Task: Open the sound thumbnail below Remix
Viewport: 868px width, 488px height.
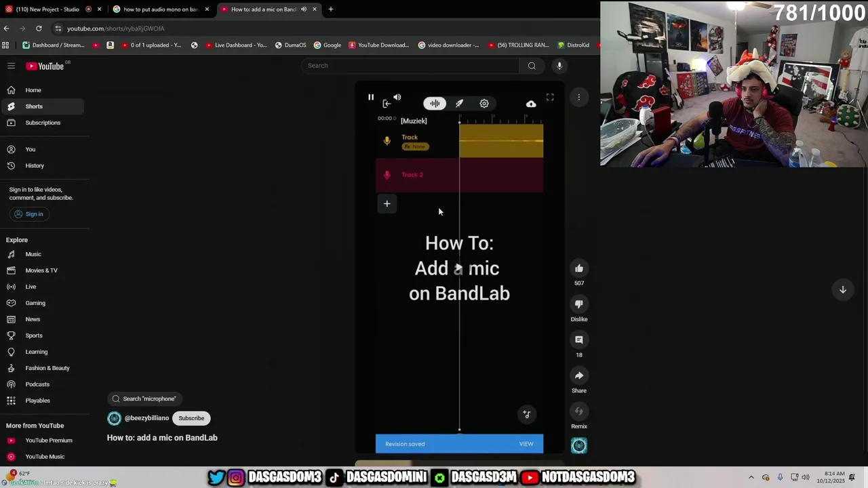Action: pyautogui.click(x=579, y=445)
